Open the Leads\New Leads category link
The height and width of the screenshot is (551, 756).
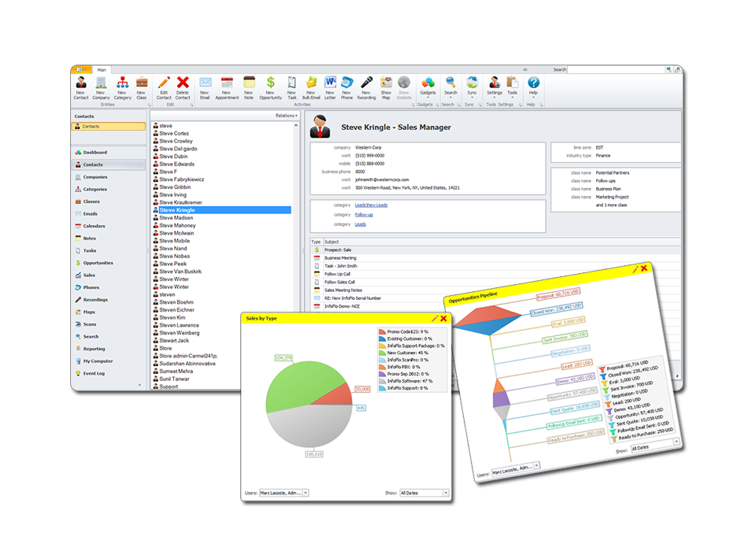point(371,205)
